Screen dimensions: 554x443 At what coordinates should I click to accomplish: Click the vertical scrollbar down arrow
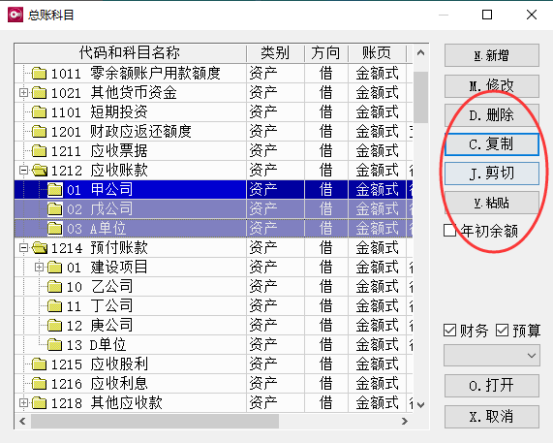tap(420, 404)
